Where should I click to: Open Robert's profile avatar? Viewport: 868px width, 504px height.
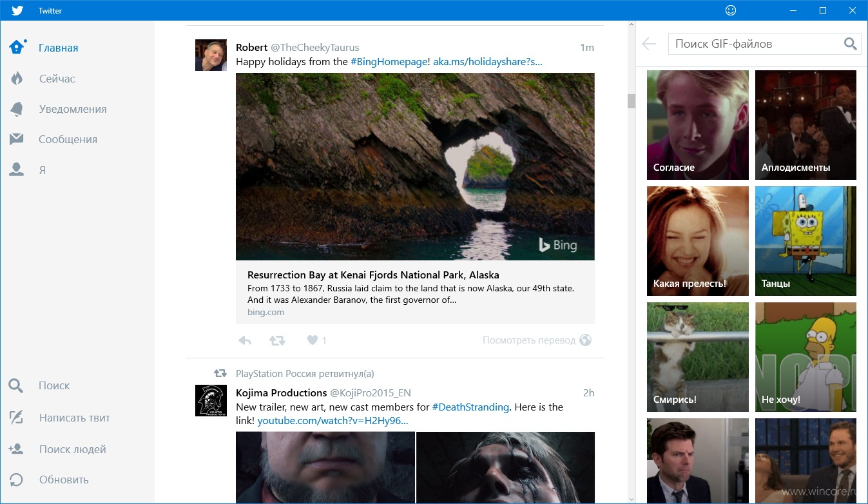[211, 55]
